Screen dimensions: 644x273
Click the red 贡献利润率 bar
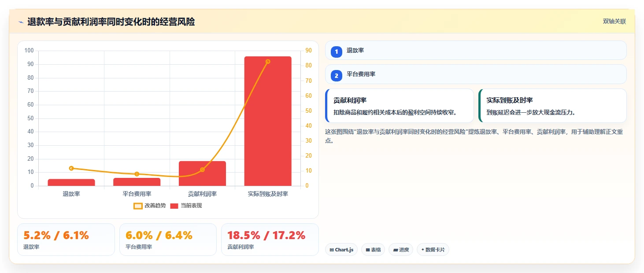pyautogui.click(x=202, y=173)
